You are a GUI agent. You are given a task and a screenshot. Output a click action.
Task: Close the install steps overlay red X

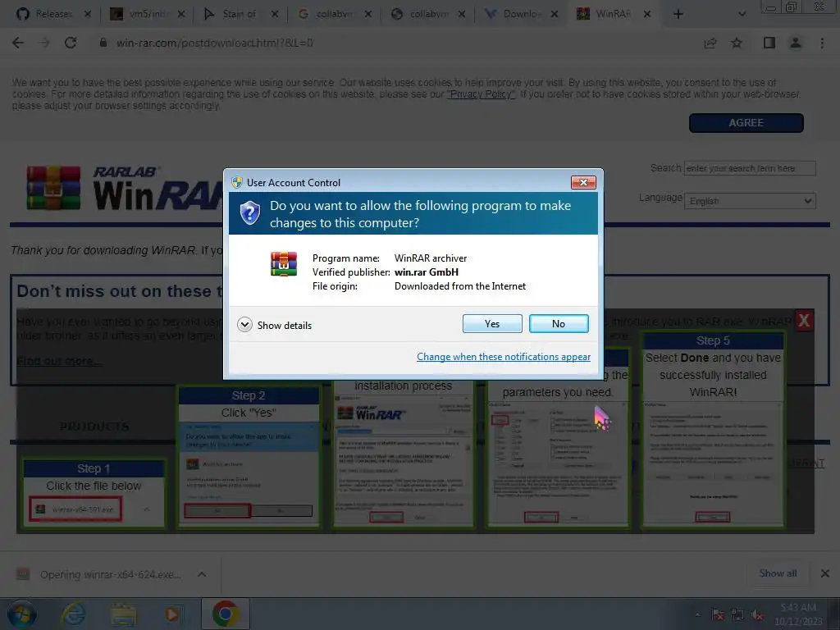804,321
